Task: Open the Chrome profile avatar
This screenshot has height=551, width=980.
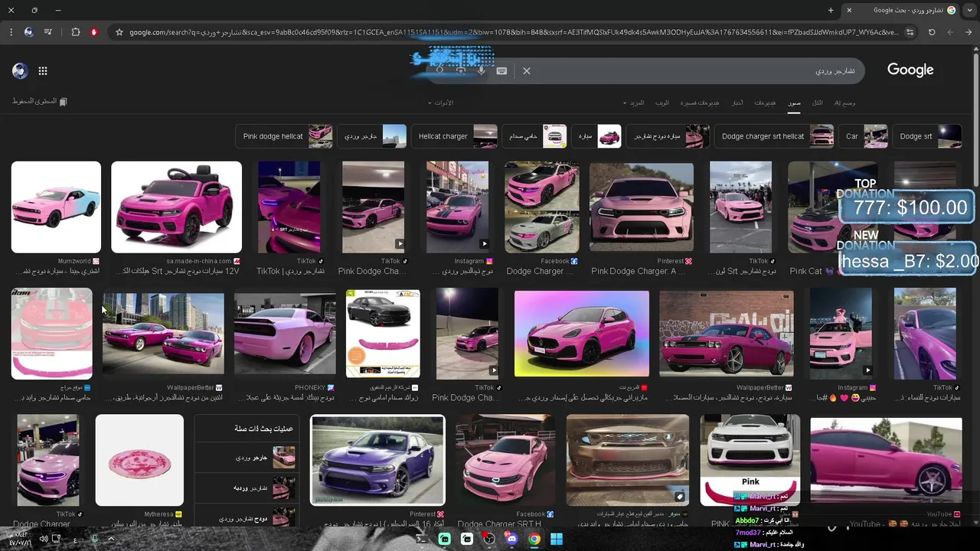Action: tap(28, 32)
